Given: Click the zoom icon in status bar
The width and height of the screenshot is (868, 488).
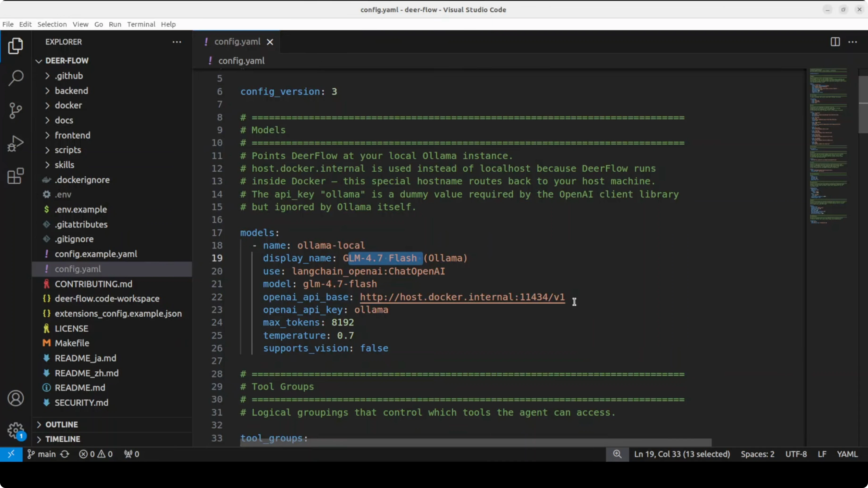Looking at the screenshot, I should tap(617, 454).
